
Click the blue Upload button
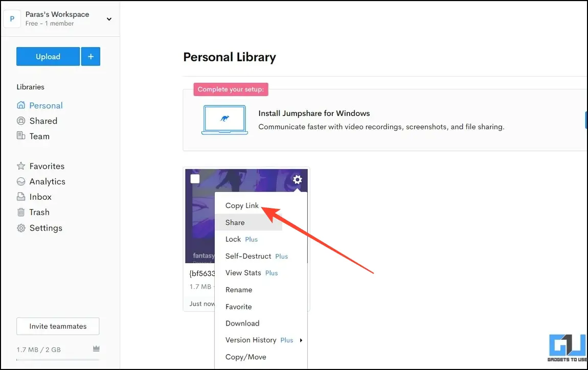[x=48, y=57]
